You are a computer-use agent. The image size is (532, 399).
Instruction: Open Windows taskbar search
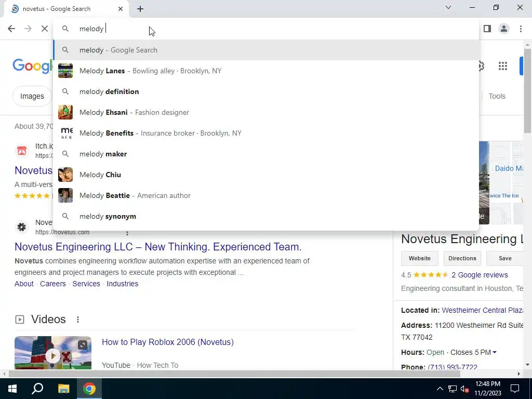(x=37, y=389)
